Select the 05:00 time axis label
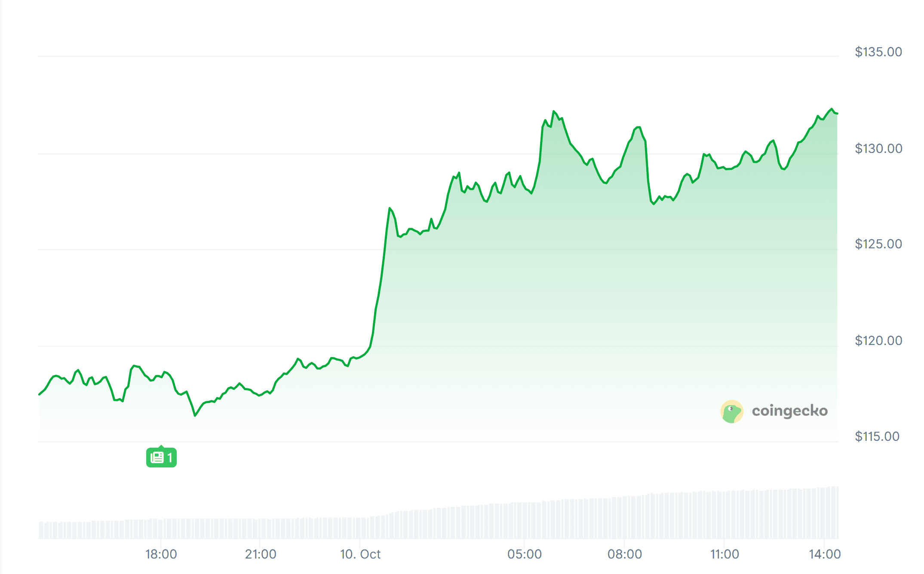This screenshot has width=924, height=574. click(x=524, y=554)
